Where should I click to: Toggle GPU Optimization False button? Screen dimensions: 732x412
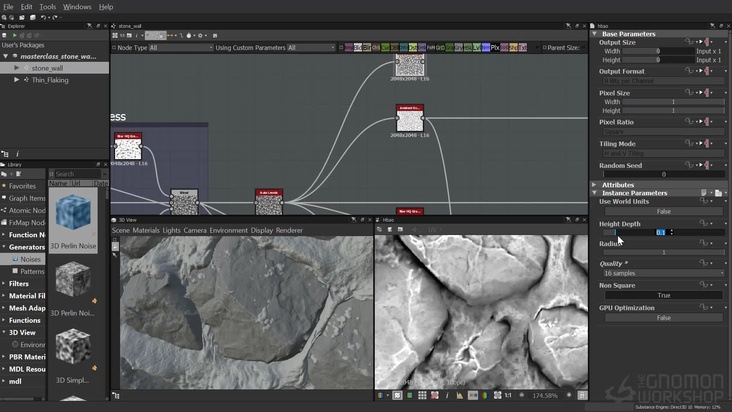[x=663, y=317]
